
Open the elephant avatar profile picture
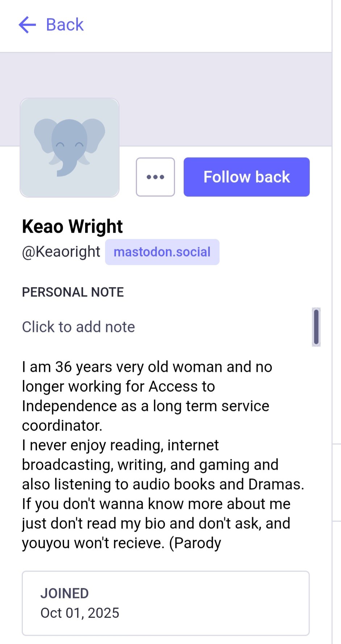pyautogui.click(x=70, y=148)
